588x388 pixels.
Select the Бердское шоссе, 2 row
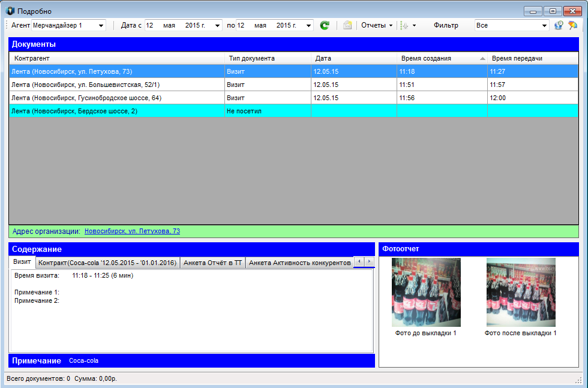click(x=117, y=111)
